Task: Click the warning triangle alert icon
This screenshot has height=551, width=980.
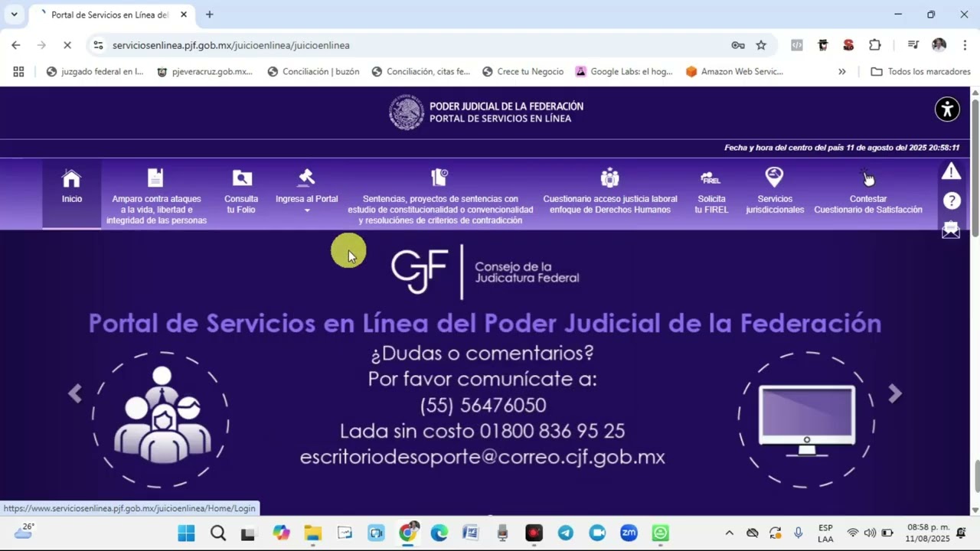Action: coord(951,171)
